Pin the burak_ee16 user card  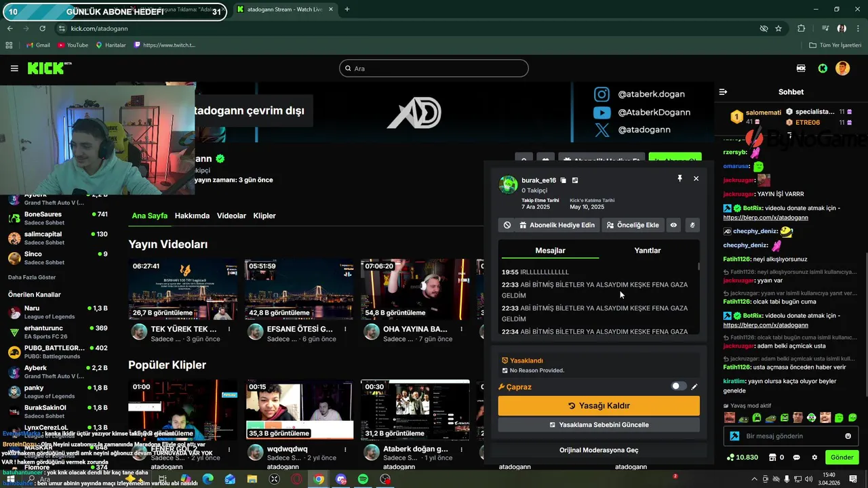click(679, 178)
